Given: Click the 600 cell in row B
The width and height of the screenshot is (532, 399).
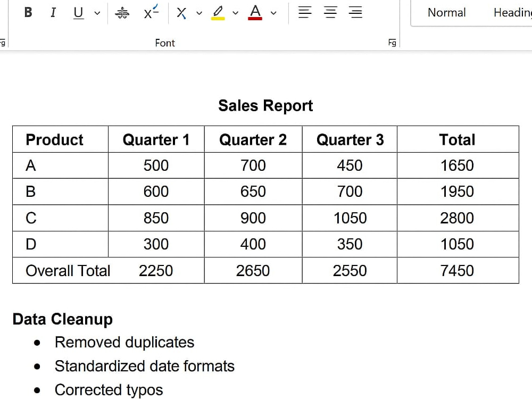Looking at the screenshot, I should pos(156,192).
